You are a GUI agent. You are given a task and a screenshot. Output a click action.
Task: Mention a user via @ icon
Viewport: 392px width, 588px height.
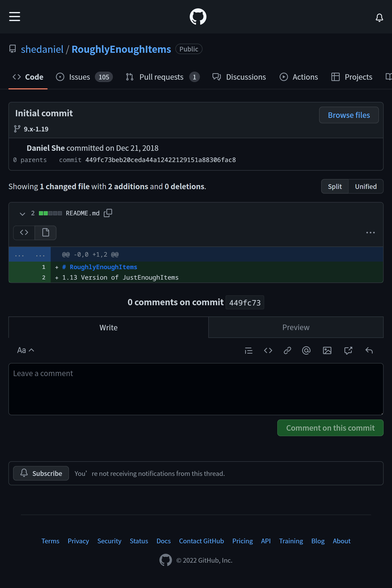pos(306,350)
